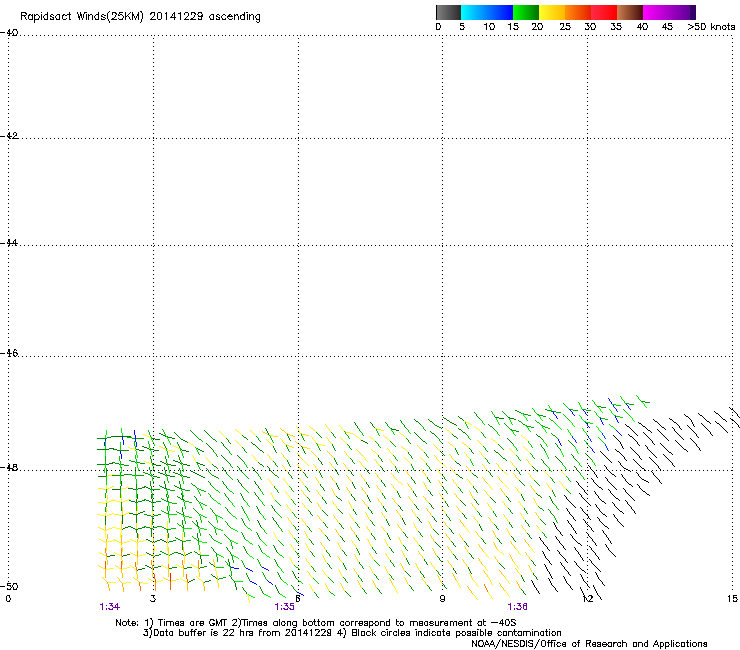Click the purple 45-50 knots color segment
740x650 pixels.
[x=682, y=12]
